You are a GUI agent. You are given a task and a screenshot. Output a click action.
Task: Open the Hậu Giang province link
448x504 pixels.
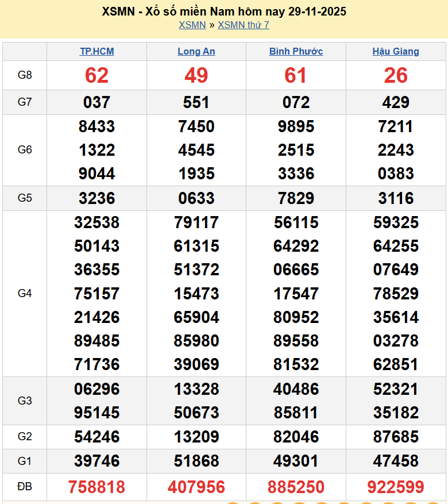396,51
